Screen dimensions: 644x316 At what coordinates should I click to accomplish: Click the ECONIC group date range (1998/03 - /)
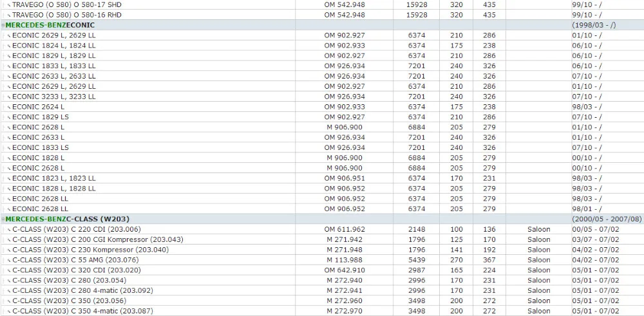pyautogui.click(x=594, y=25)
